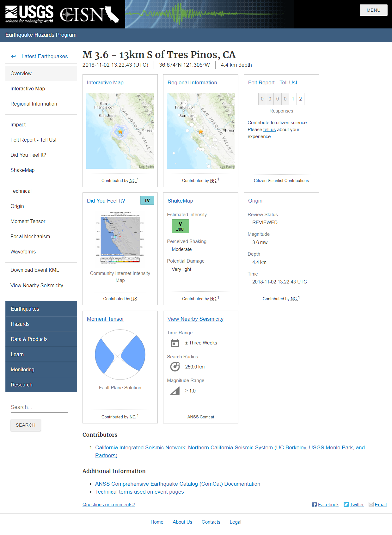This screenshot has width=392, height=535.
Task: Click into the Search input field
Action: (x=39, y=407)
